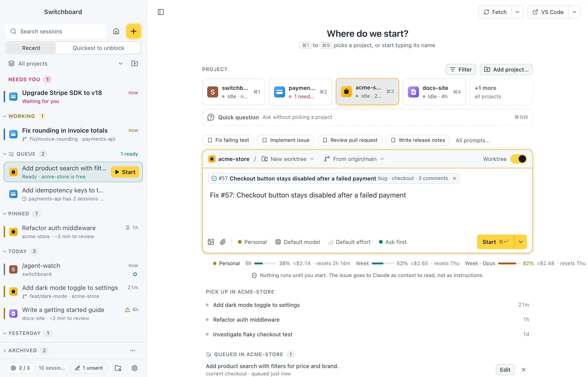Open the Start button options arrow

520,242
